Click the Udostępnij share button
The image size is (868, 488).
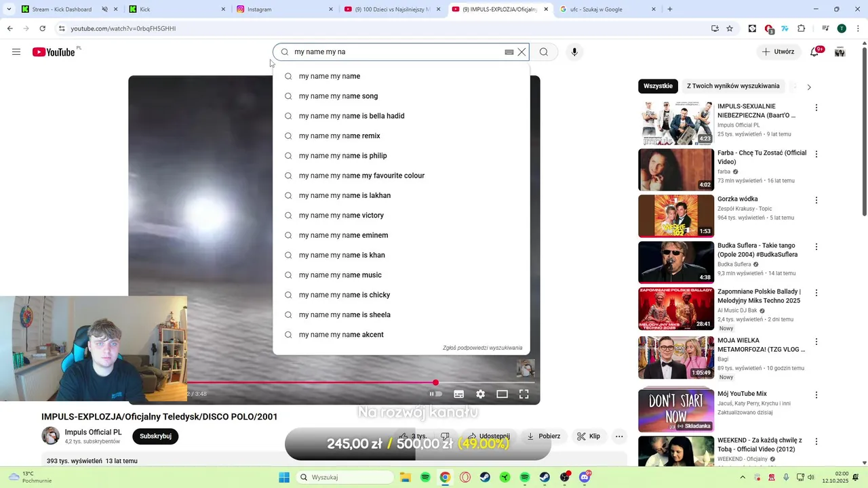pyautogui.click(x=488, y=436)
